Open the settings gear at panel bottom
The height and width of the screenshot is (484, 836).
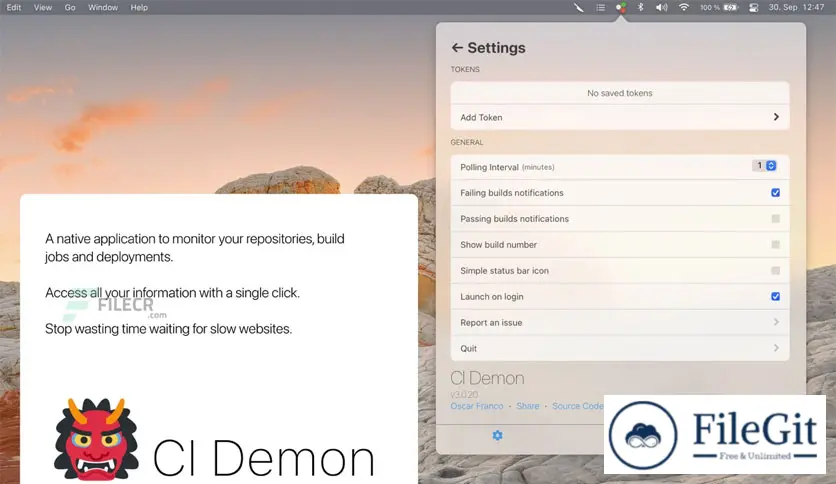[497, 435]
